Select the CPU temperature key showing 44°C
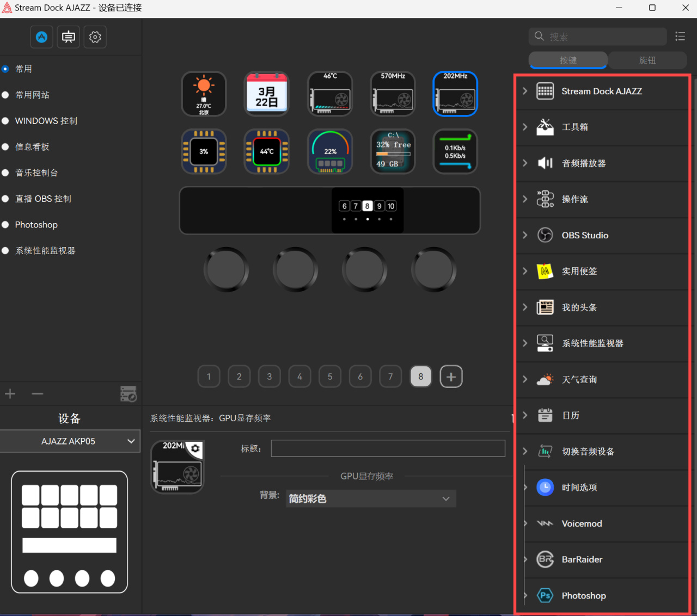The image size is (697, 616). (267, 151)
